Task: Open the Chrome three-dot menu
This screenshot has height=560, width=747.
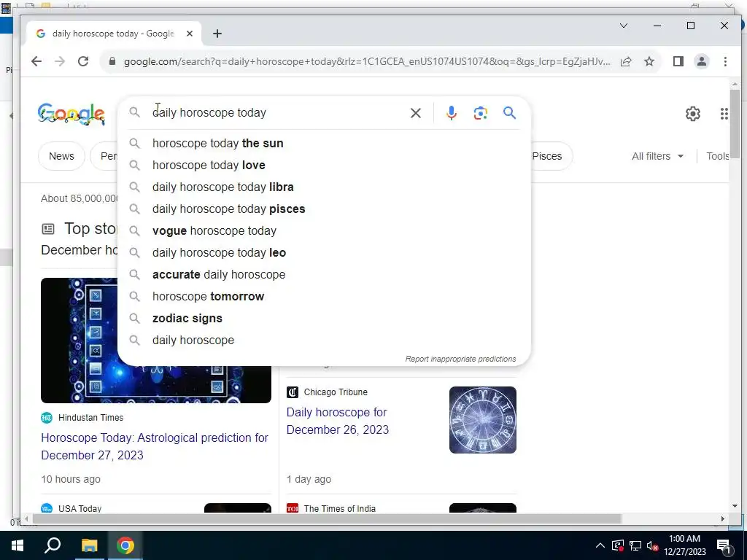Action: [725, 61]
